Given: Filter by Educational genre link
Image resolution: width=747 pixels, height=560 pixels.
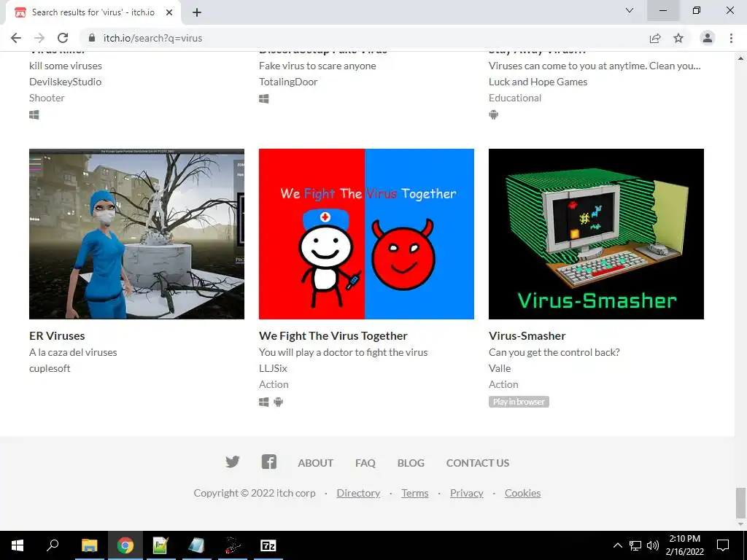Looking at the screenshot, I should click(x=515, y=98).
